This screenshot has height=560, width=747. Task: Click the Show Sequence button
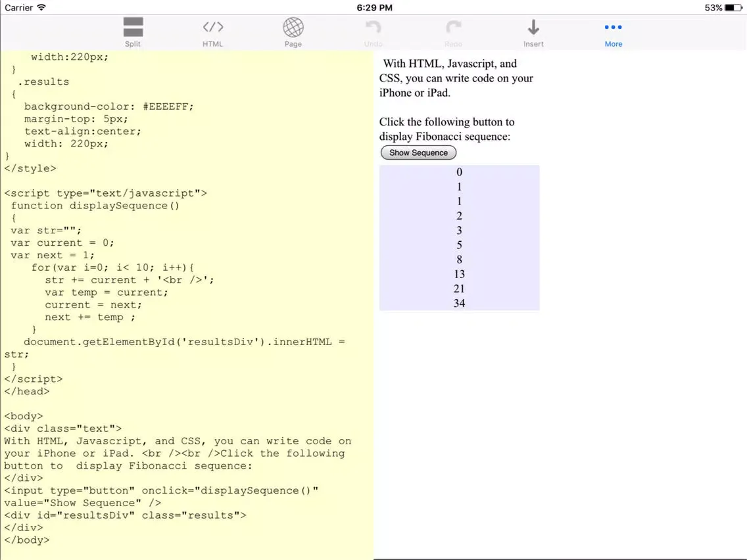(x=418, y=152)
